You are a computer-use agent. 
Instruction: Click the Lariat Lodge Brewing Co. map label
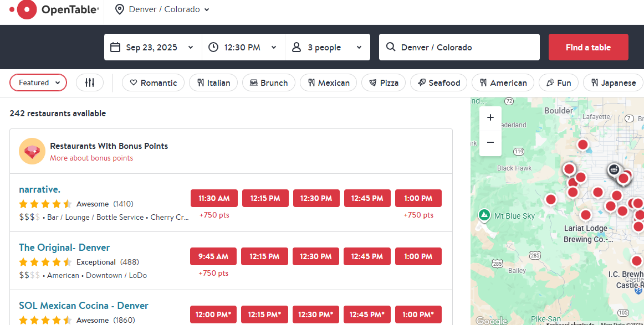pyautogui.click(x=587, y=234)
